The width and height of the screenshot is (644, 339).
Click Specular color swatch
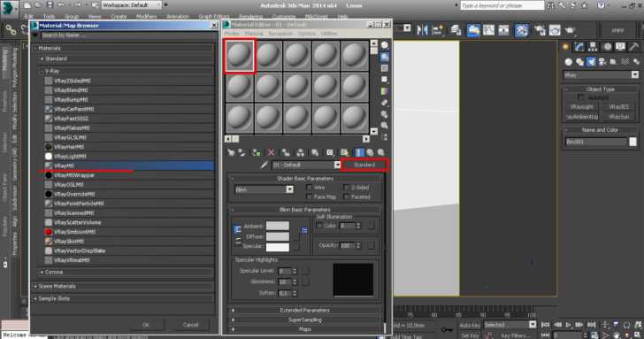(278, 247)
